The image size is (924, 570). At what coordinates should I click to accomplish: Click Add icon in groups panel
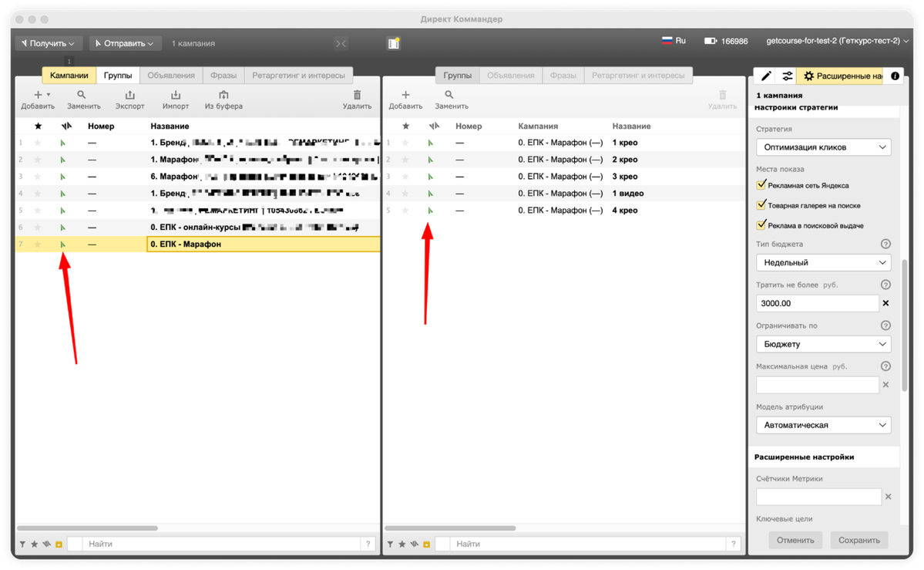(405, 95)
